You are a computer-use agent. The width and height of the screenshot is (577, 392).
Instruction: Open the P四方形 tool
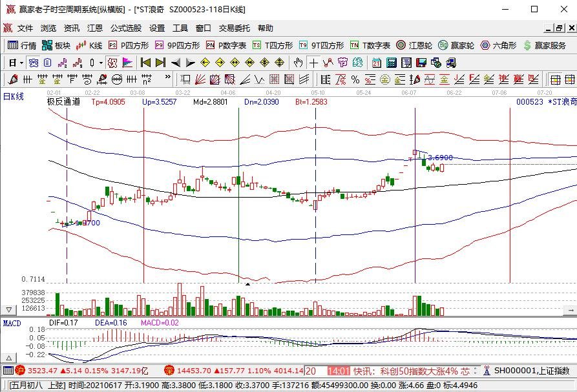(x=129, y=45)
